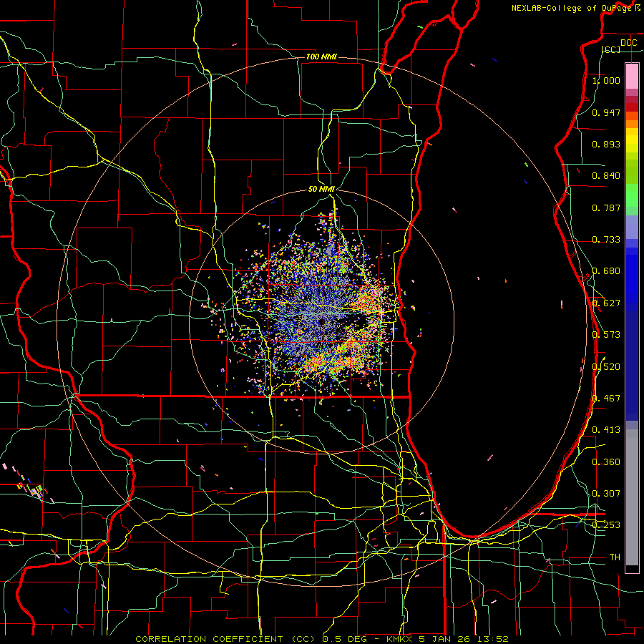Click the 0.680 legend value
The width and height of the screenshot is (644, 644).
point(606,271)
